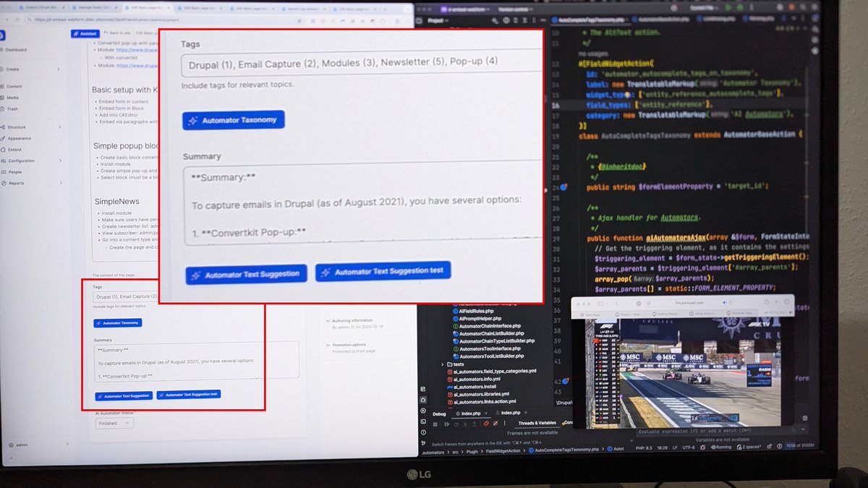Click Plugin in the IDE breadcrumb bar

click(x=473, y=450)
